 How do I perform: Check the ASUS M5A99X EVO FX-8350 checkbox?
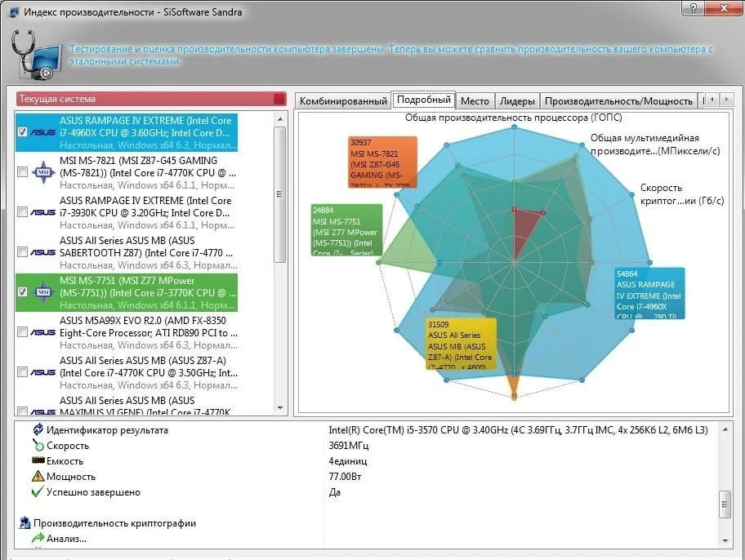pos(22,332)
